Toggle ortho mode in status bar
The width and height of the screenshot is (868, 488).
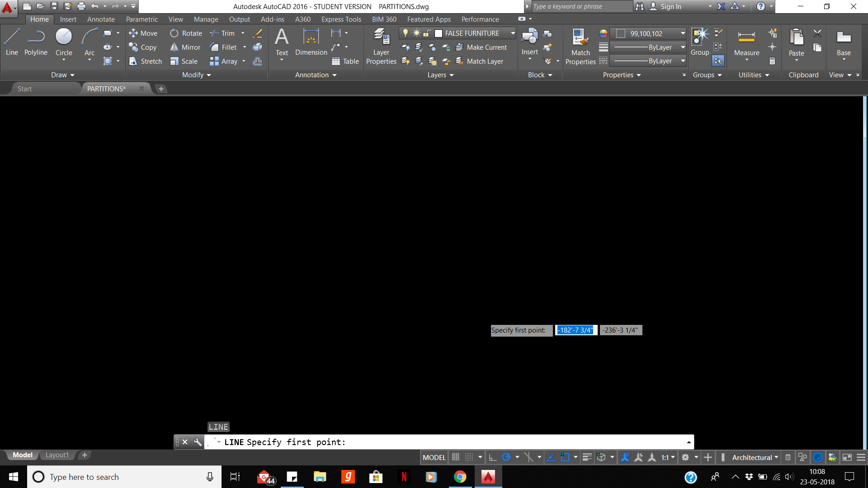(493, 457)
